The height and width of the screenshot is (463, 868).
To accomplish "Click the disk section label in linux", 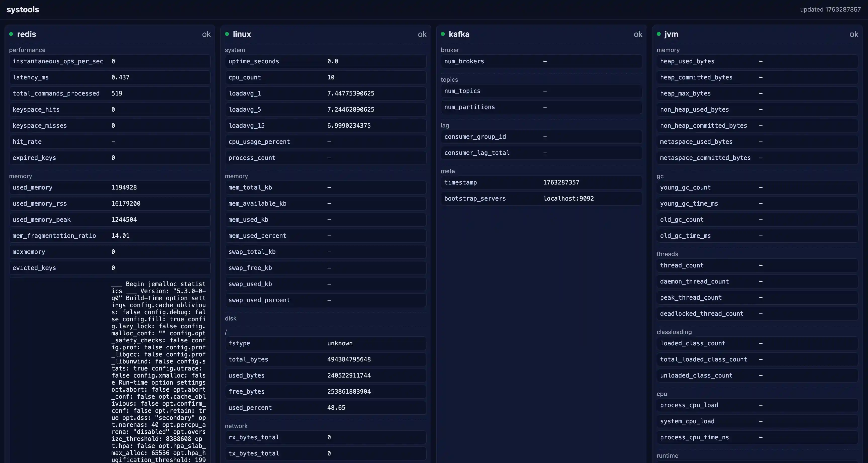I will pos(230,318).
